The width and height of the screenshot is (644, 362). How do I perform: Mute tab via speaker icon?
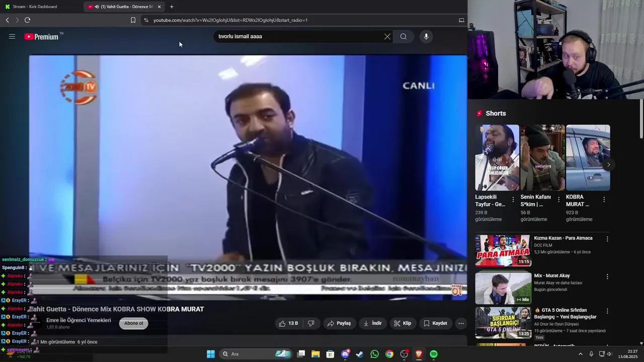coord(97,7)
